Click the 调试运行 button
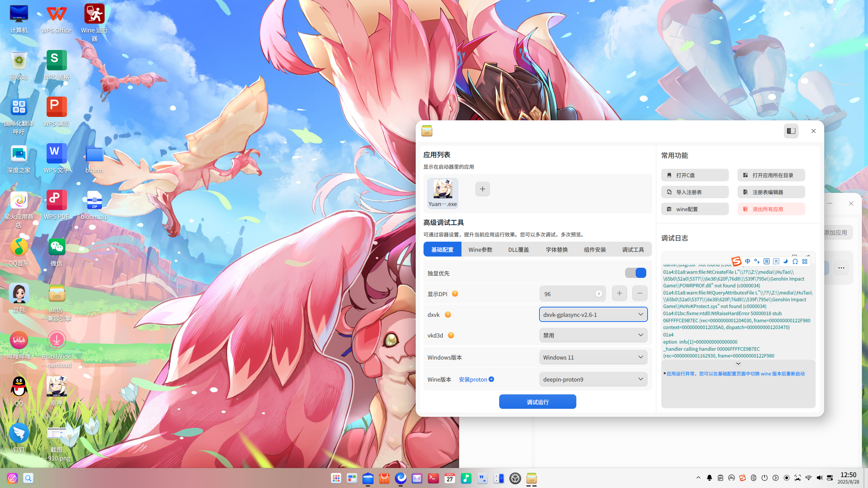This screenshot has height=488, width=868. [x=537, y=402]
